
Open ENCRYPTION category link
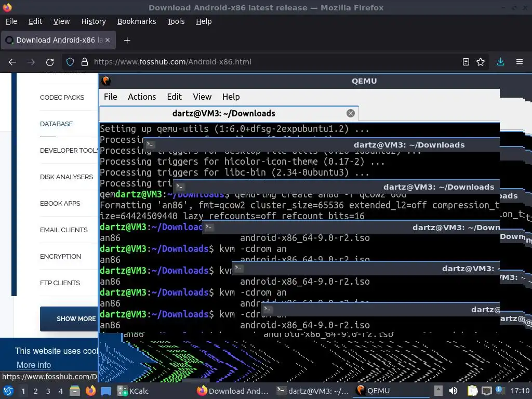tap(60, 256)
